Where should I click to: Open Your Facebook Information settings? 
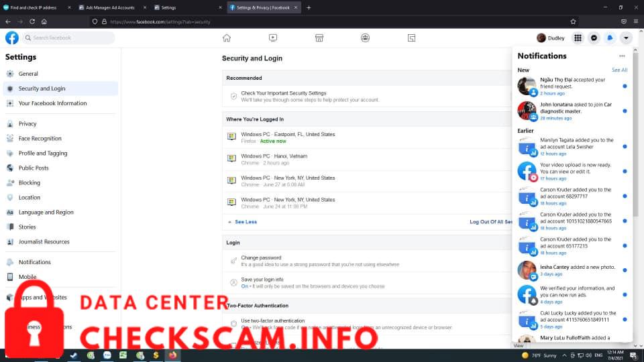coord(60,103)
